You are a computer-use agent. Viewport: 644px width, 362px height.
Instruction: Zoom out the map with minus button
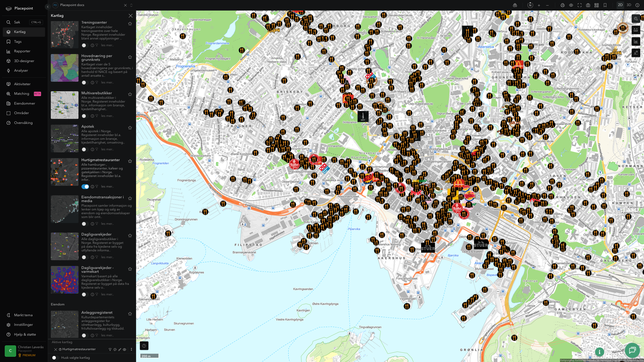547,5
